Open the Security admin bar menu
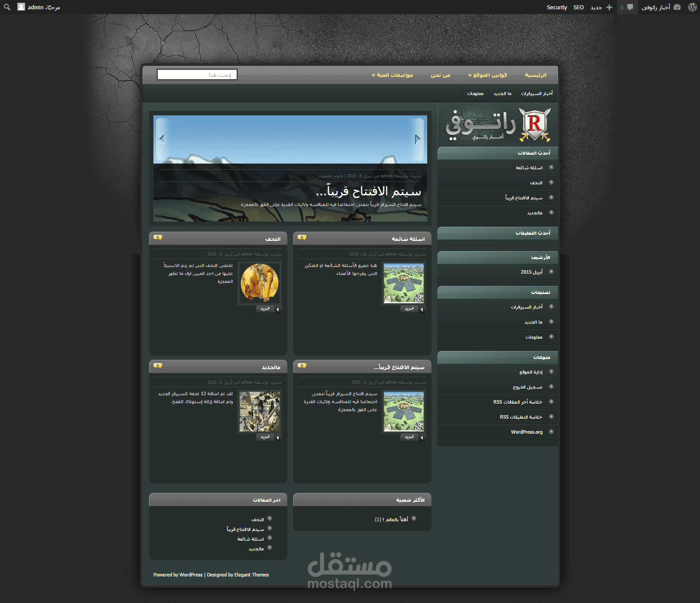700x603 pixels. [557, 7]
